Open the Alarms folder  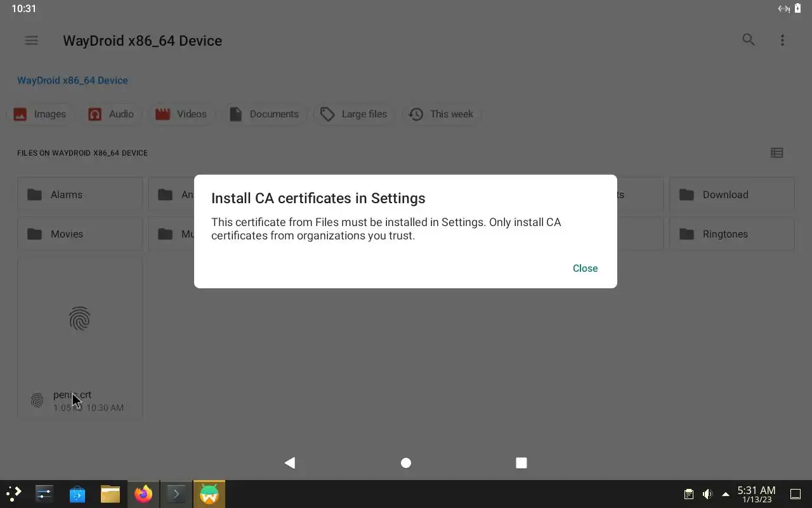pyautogui.click(x=80, y=195)
